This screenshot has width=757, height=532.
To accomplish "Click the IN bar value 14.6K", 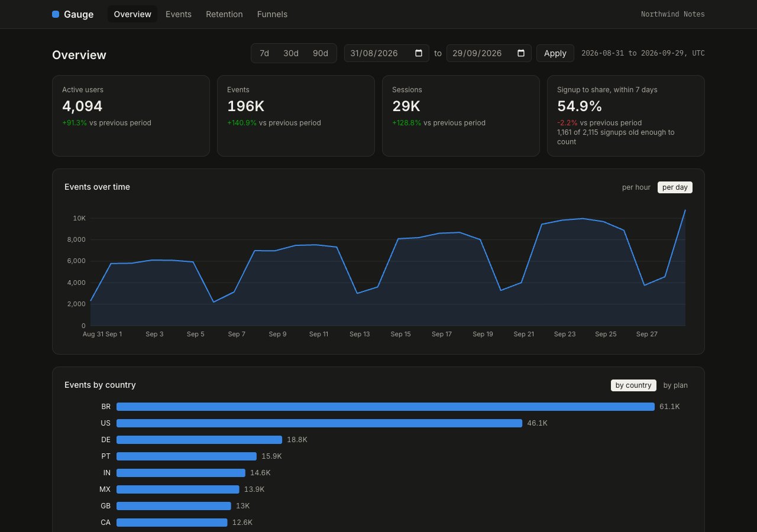I will pos(260,473).
